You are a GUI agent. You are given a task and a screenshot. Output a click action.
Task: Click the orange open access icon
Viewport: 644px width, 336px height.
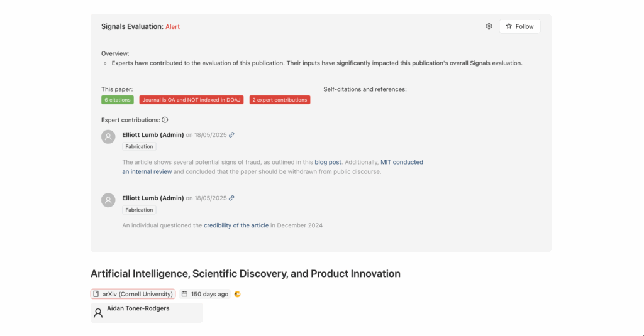point(237,294)
